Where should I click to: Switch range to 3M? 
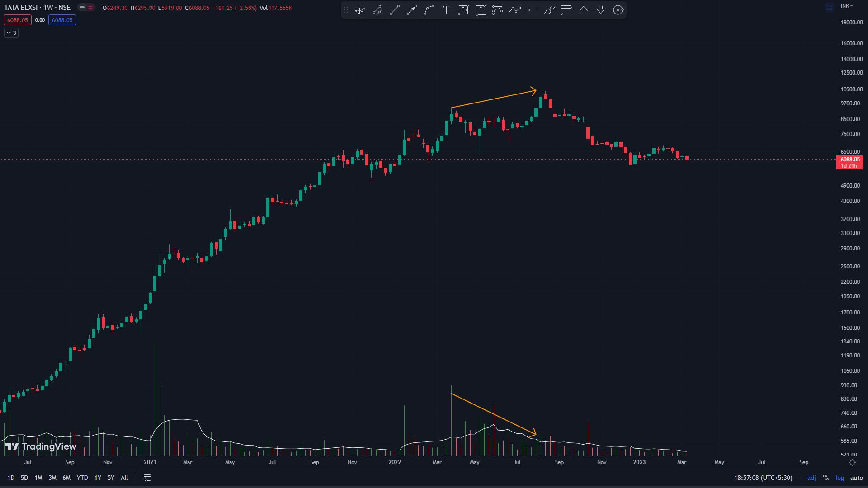tap(52, 478)
